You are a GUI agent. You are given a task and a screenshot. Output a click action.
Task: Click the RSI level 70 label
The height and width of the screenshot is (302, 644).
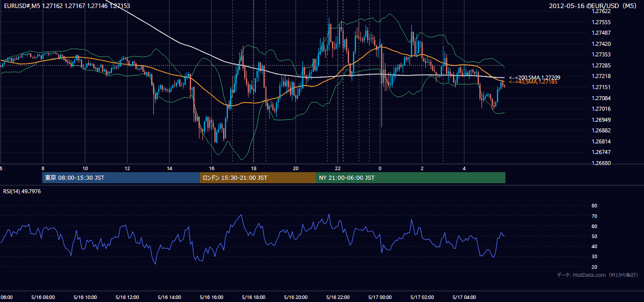click(594, 216)
